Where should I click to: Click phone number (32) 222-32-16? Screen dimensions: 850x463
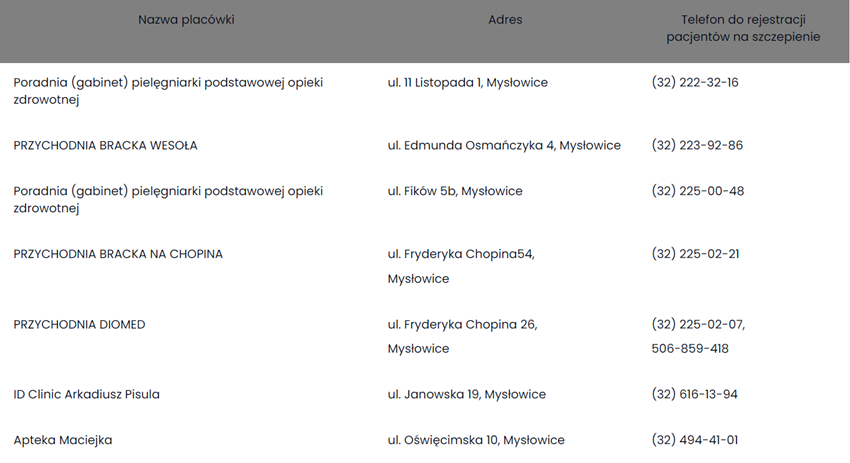click(695, 82)
